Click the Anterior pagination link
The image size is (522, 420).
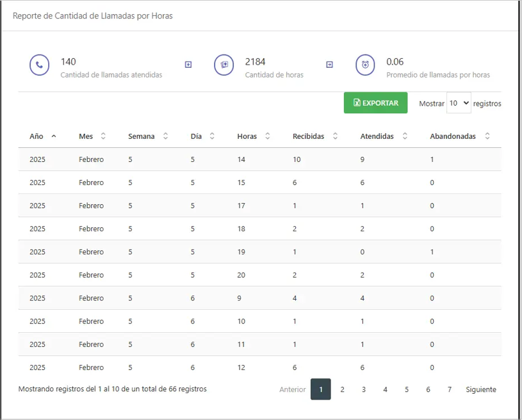[x=292, y=389]
